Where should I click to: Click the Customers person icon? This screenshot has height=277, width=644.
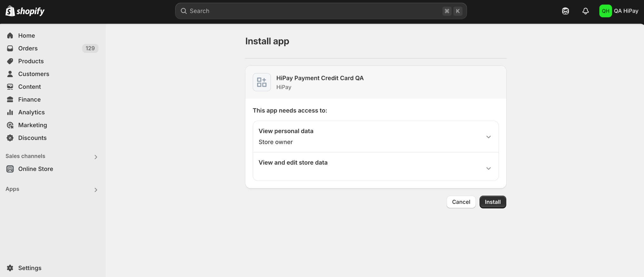click(10, 74)
